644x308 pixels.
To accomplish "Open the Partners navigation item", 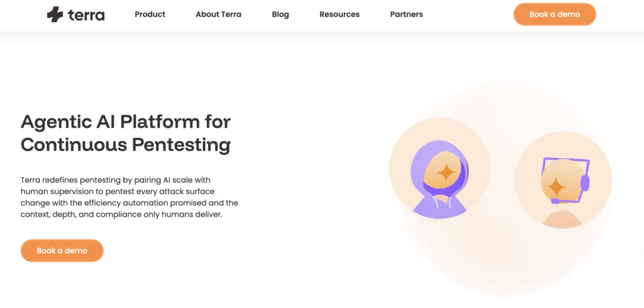I will tap(406, 14).
